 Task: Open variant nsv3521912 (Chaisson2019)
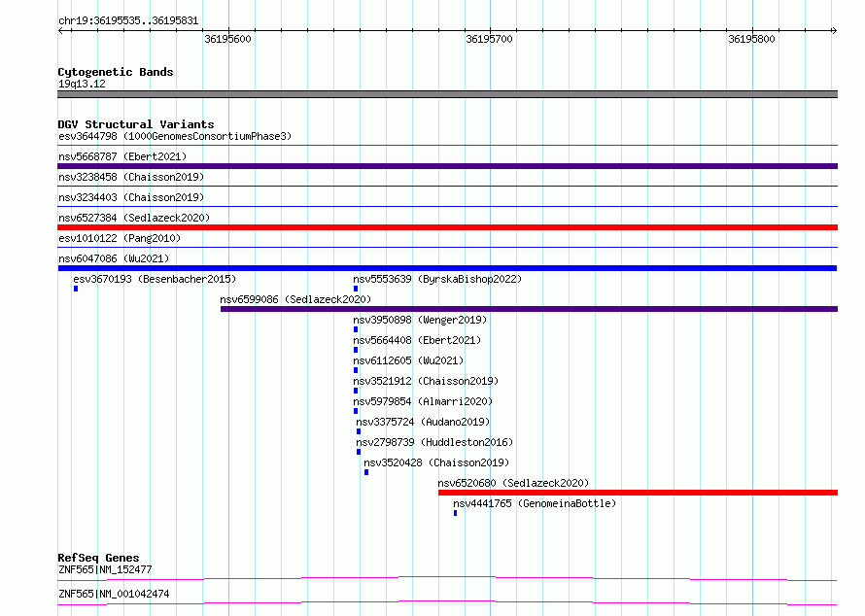426,381
